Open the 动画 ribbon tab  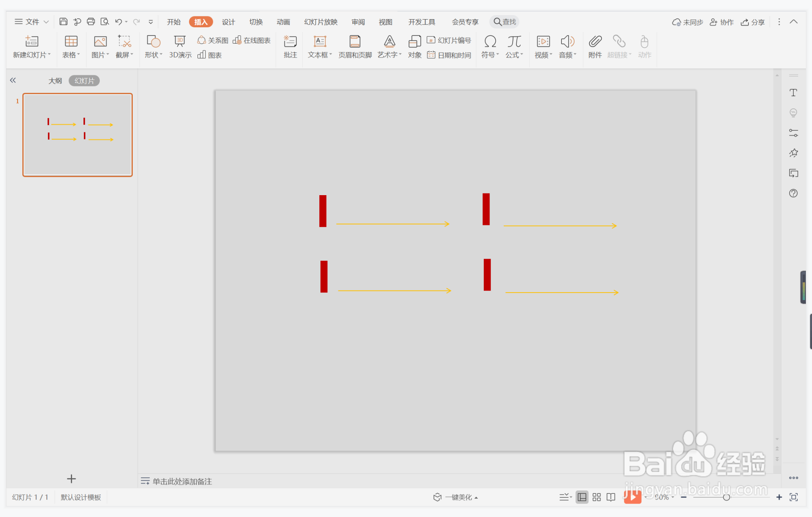point(283,22)
